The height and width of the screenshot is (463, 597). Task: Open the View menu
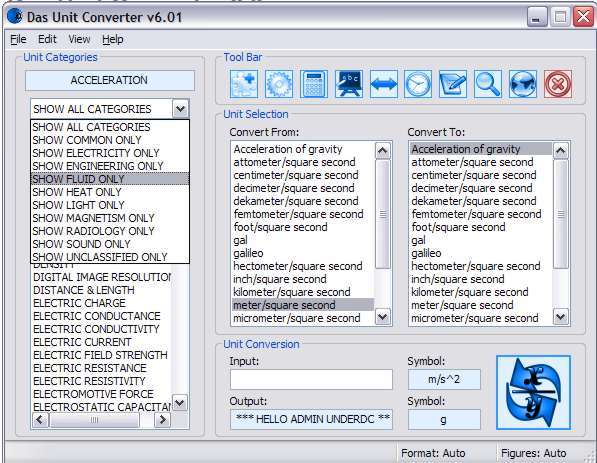point(79,39)
